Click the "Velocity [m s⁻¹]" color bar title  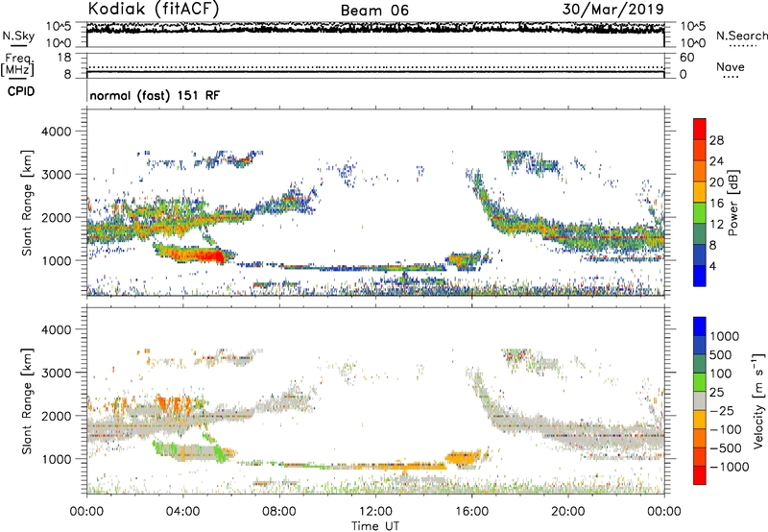click(x=758, y=400)
